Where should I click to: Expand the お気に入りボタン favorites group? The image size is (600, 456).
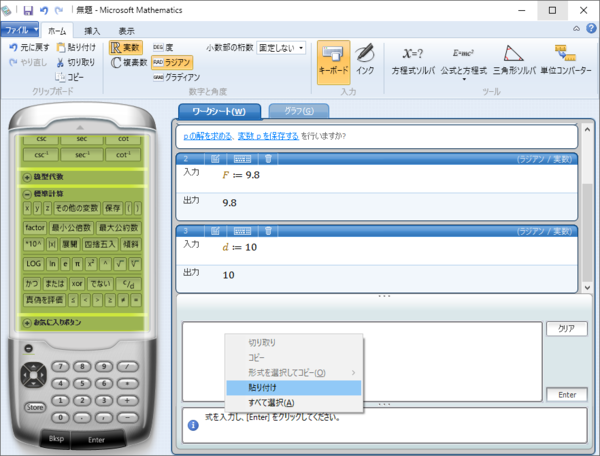click(x=27, y=323)
